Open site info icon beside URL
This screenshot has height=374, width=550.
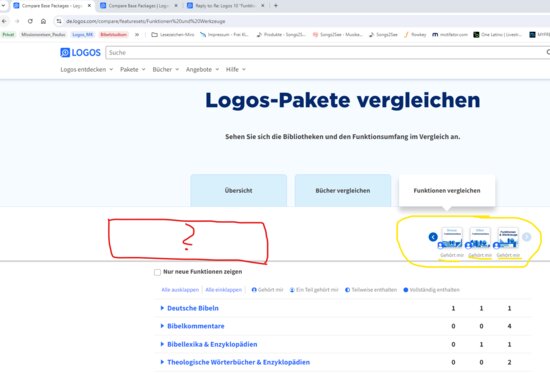[x=59, y=21]
